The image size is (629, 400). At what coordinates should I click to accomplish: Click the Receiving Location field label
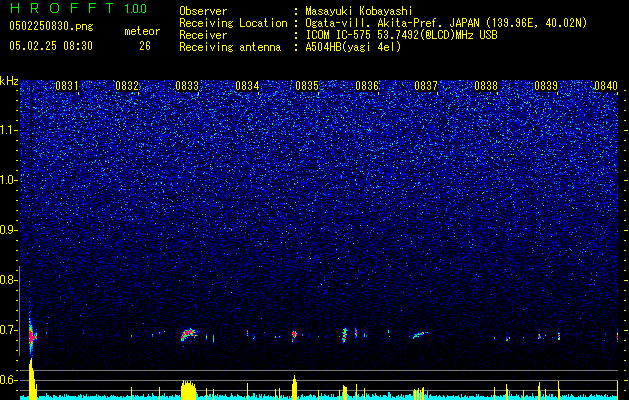[233, 23]
